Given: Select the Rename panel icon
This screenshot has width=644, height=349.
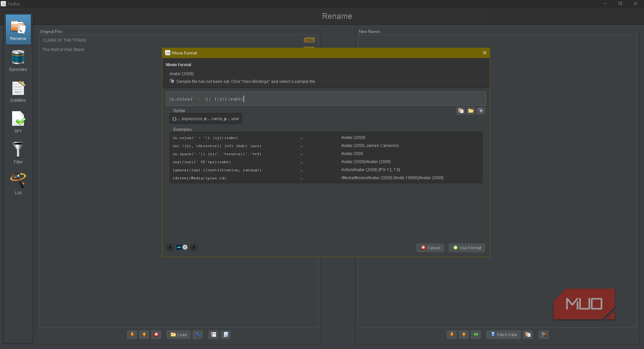Looking at the screenshot, I should (x=18, y=29).
